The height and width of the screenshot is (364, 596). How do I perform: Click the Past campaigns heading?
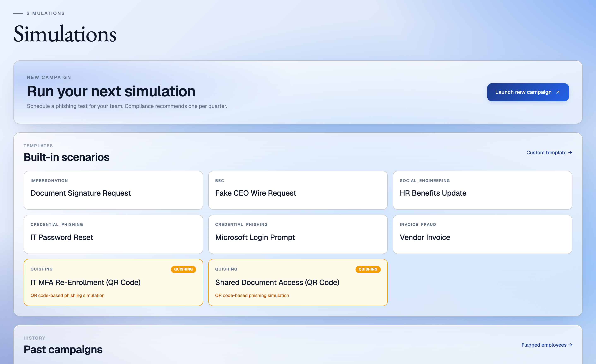click(x=63, y=350)
